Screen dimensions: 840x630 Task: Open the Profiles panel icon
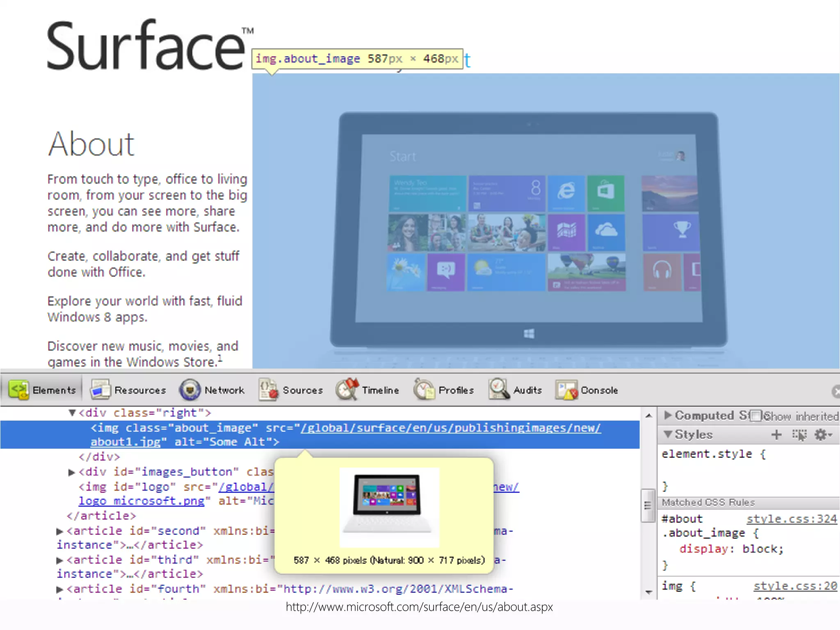[x=424, y=389]
